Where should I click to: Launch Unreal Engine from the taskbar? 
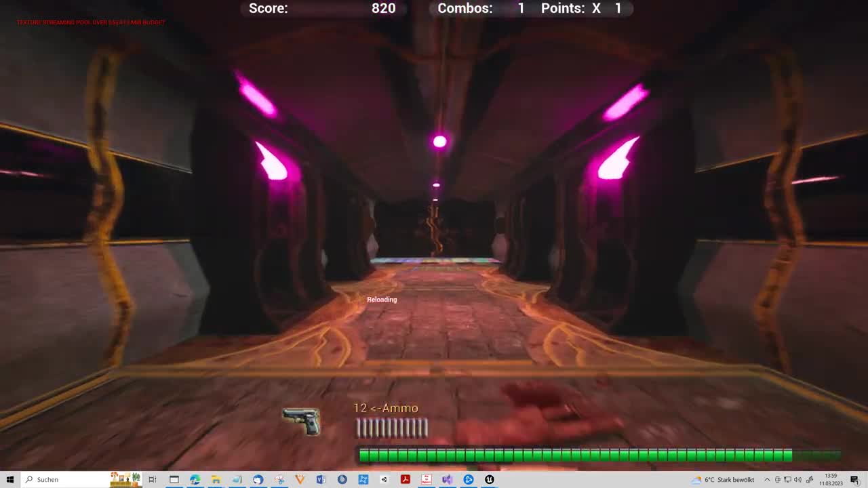490,479
